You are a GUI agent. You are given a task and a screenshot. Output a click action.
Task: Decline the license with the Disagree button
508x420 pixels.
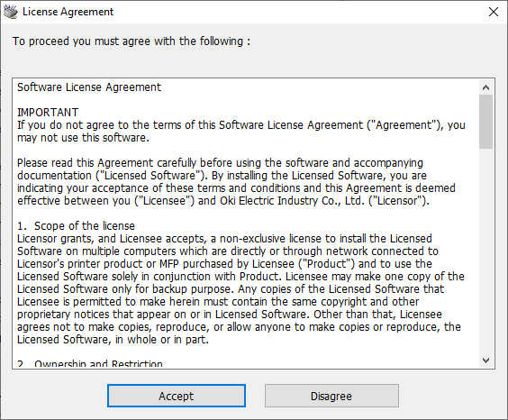click(331, 396)
